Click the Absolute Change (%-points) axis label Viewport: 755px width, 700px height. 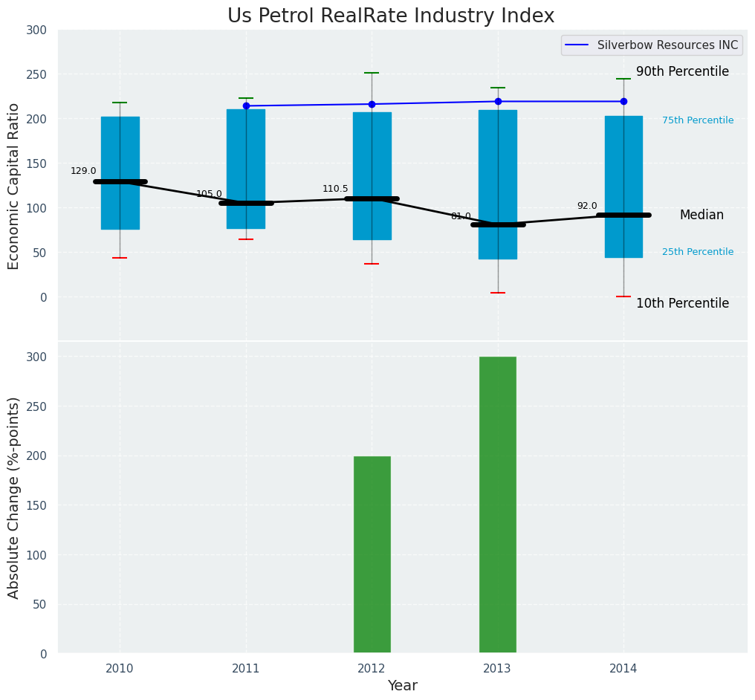pos(13,499)
